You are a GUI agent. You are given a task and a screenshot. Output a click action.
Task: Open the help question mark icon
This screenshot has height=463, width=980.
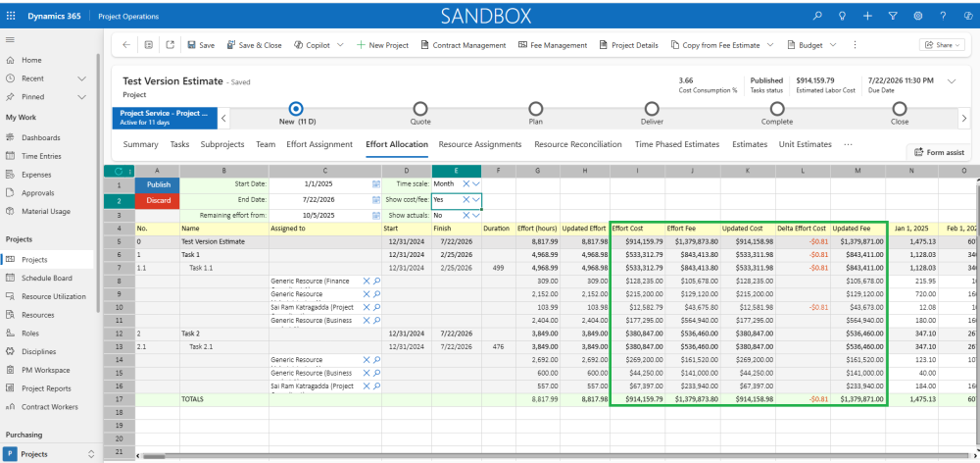tap(943, 17)
